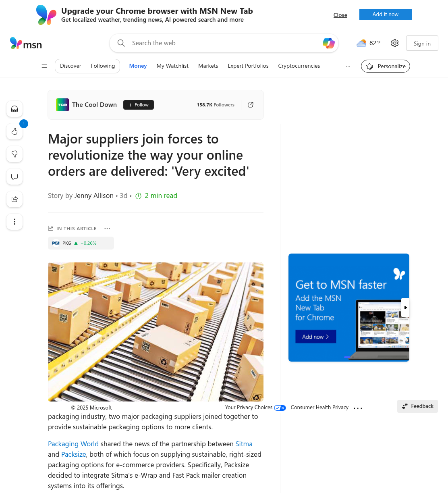This screenshot has width=448, height=493.
Task: Open the Sitma link
Action: (244, 444)
